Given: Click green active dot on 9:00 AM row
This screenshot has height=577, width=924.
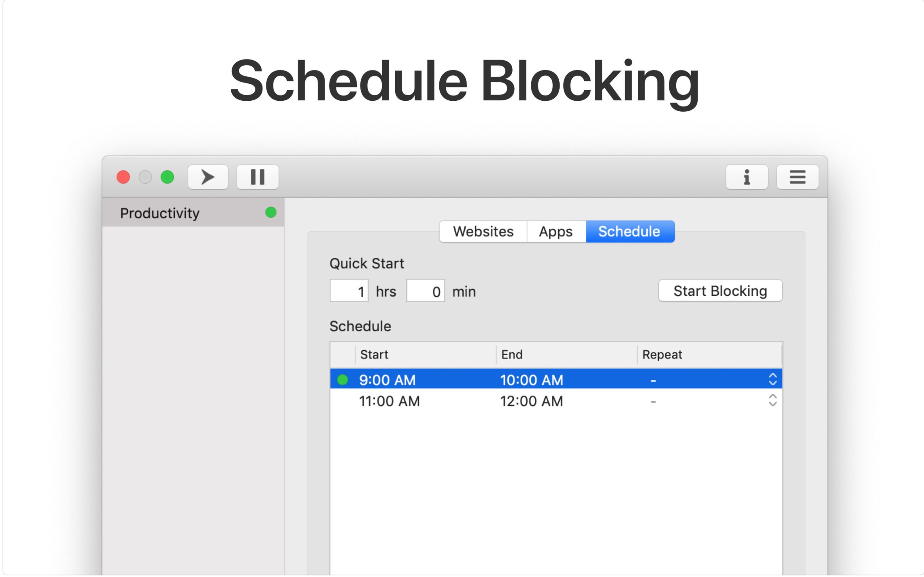Looking at the screenshot, I should pos(343,380).
